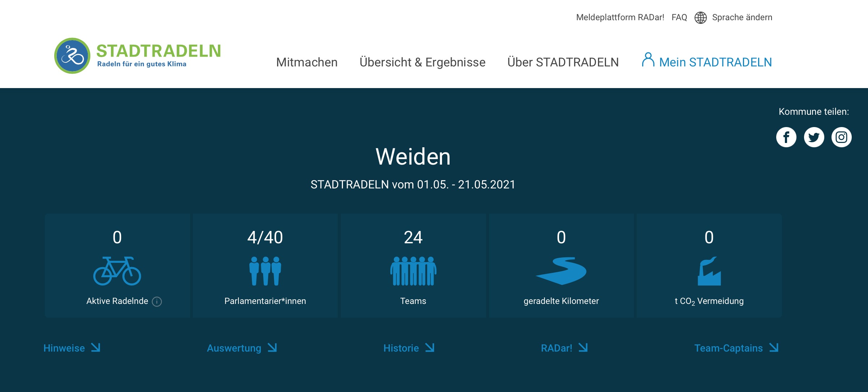Open the Mein STADTRADELN login link
868x392 pixels.
point(707,62)
